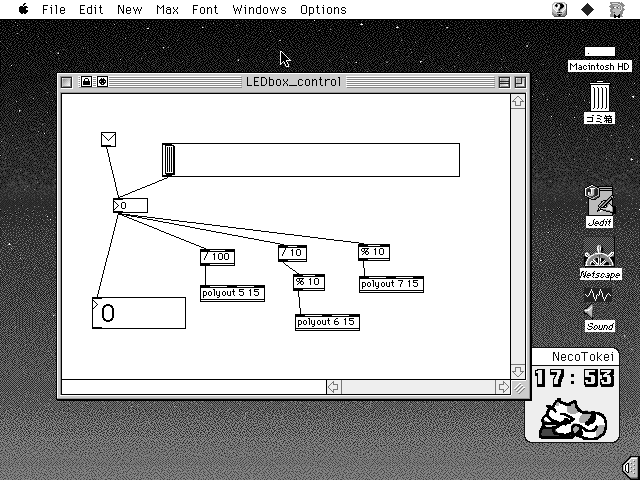
Task: Click the vertical scrollbar up arrow
Action: (518, 101)
